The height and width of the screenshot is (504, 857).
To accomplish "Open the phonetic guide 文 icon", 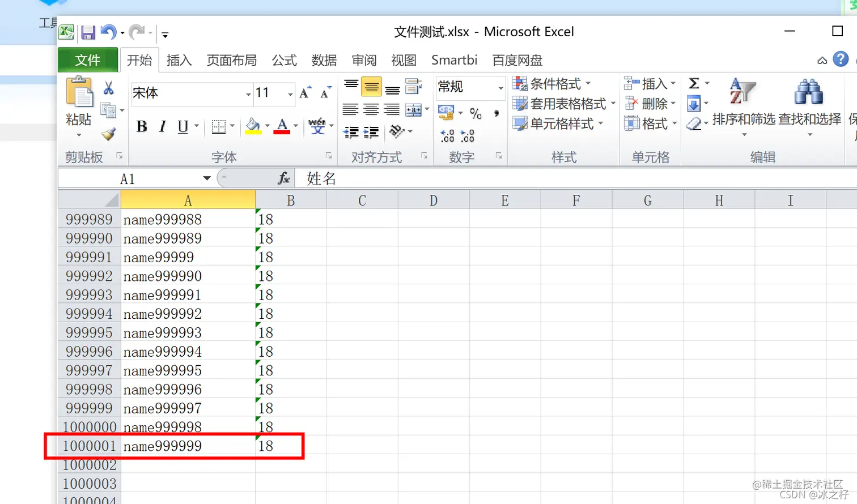I will (x=317, y=126).
